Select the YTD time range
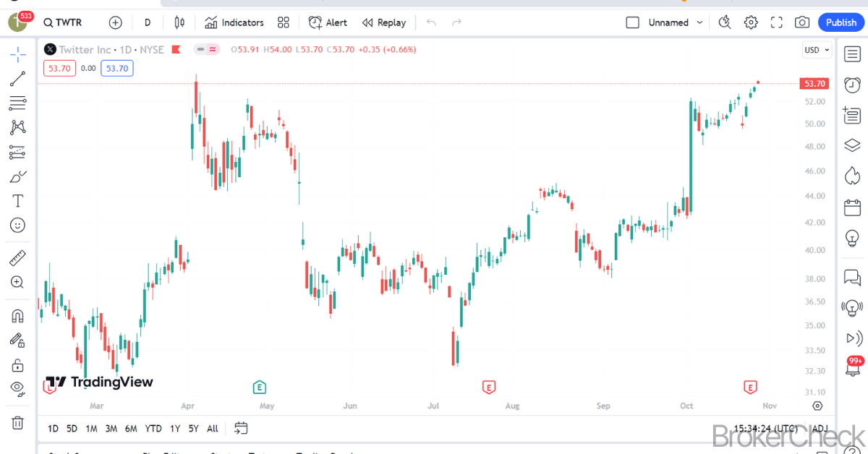 coord(153,429)
